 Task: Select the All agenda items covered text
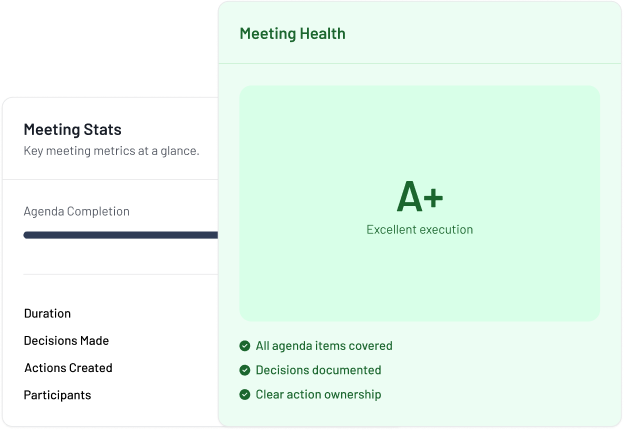coord(324,346)
